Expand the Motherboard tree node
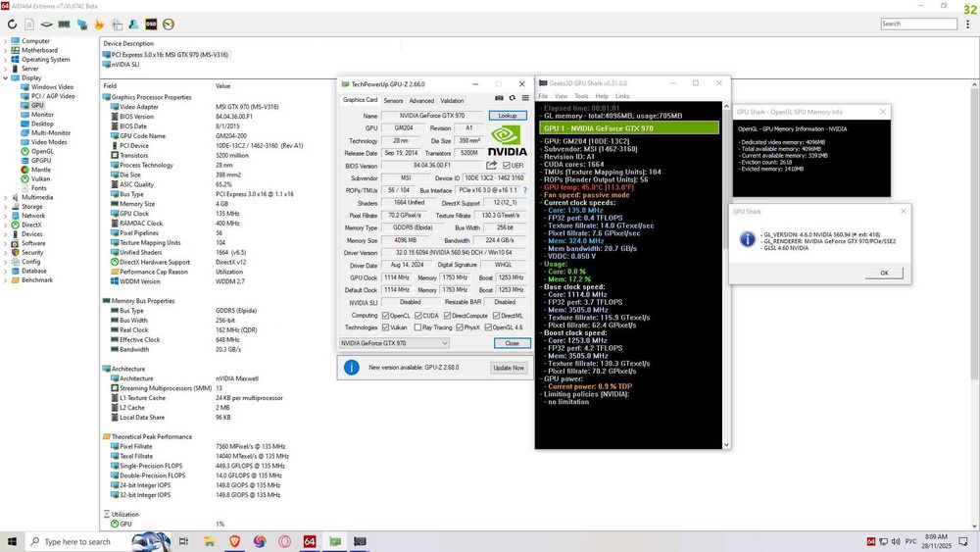The width and height of the screenshot is (980, 552). pyautogui.click(x=6, y=51)
